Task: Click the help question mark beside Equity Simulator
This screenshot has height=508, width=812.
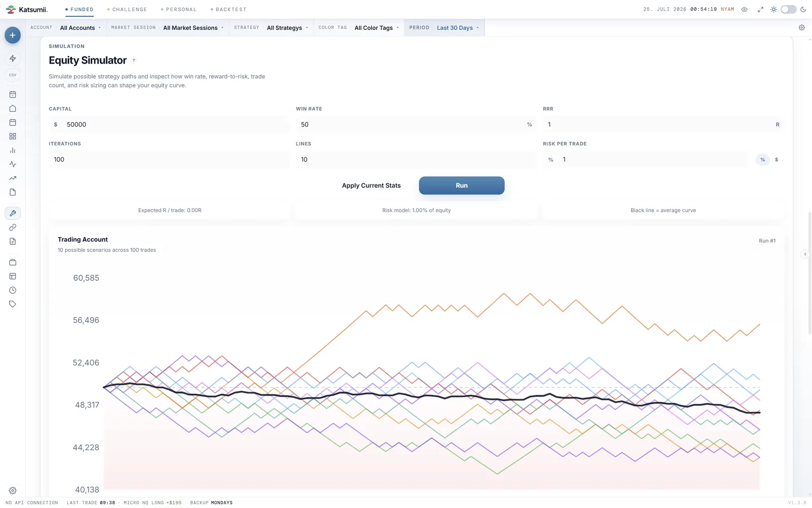Action: click(134, 60)
